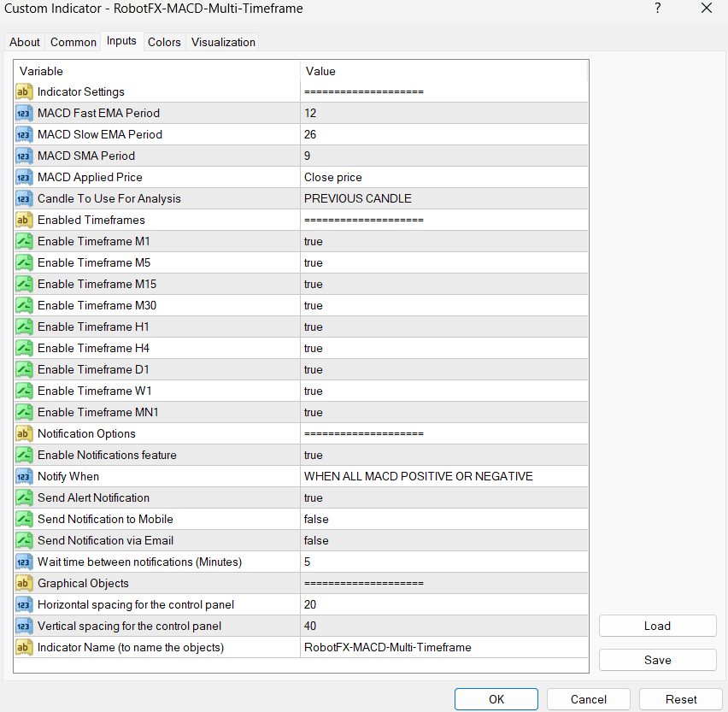Image resolution: width=728 pixels, height=712 pixels.
Task: Click the boolean icon for Send Notification to Mobile
Action: pyautogui.click(x=24, y=519)
